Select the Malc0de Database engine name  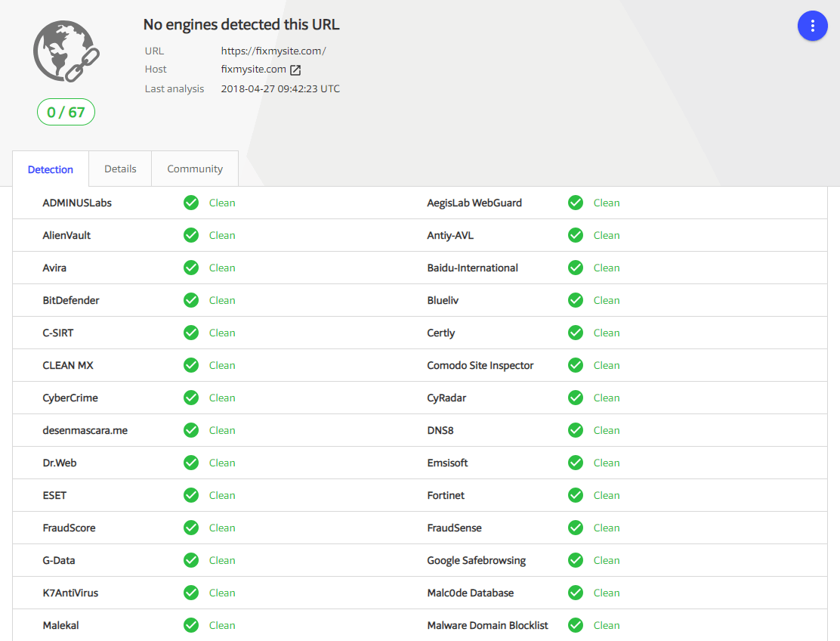(x=471, y=593)
